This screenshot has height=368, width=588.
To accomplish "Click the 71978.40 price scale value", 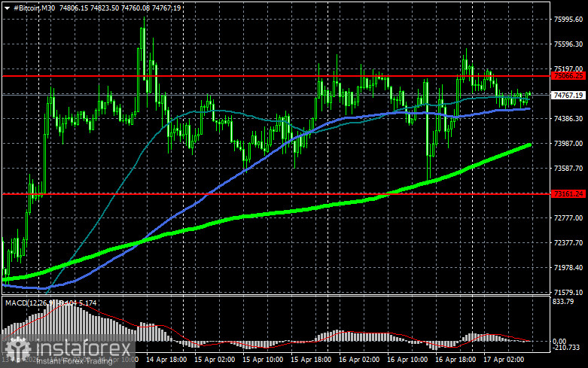I will tap(568, 268).
